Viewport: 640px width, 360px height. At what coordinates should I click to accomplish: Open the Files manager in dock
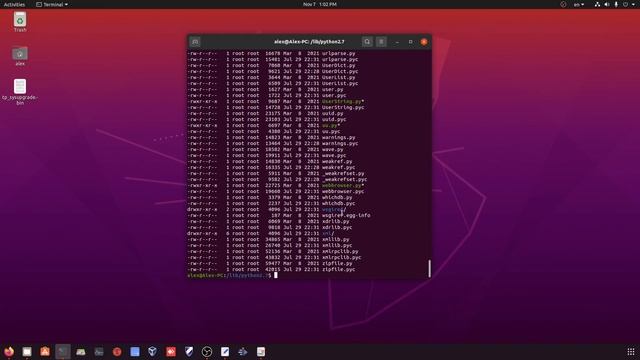(x=27, y=351)
